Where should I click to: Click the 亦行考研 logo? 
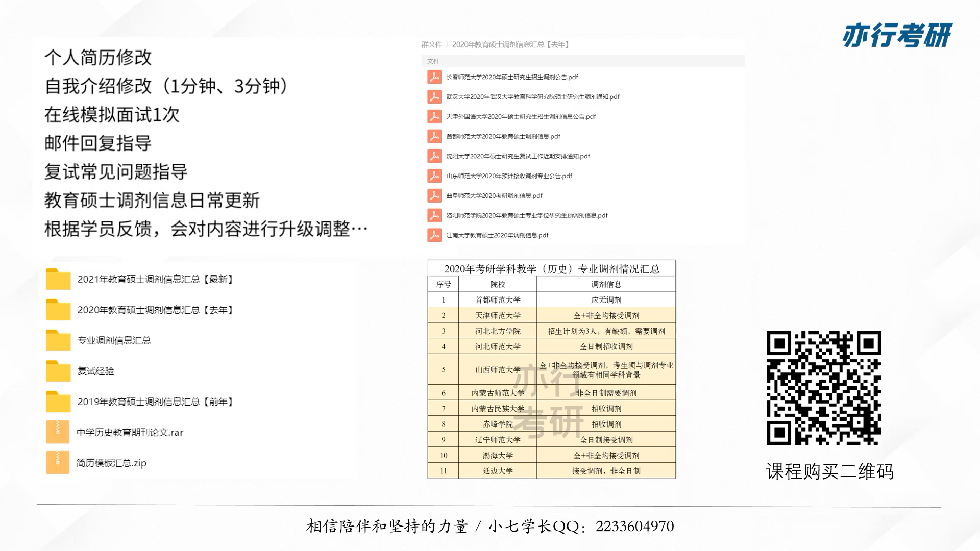click(897, 36)
